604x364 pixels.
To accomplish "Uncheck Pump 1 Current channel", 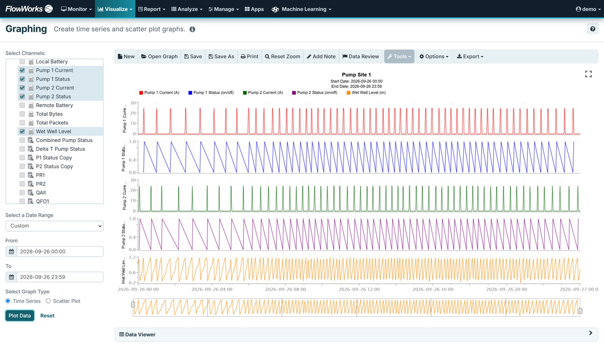I will 22,71.
